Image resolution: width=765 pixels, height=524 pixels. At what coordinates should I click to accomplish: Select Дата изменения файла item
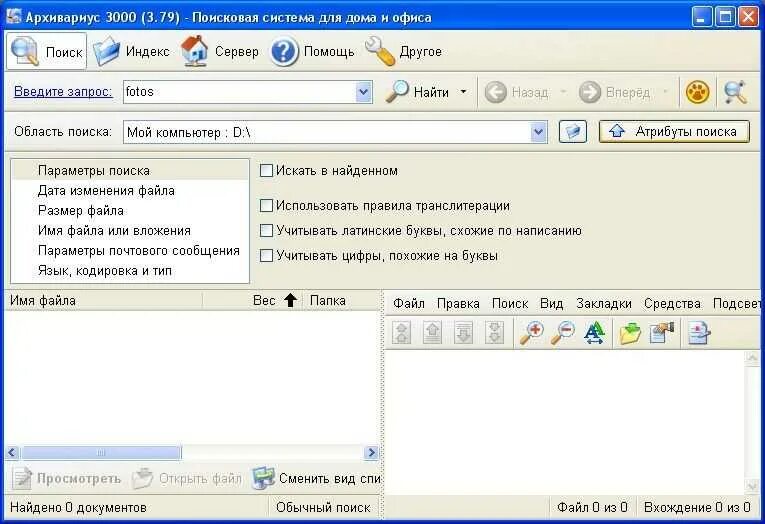130,191
